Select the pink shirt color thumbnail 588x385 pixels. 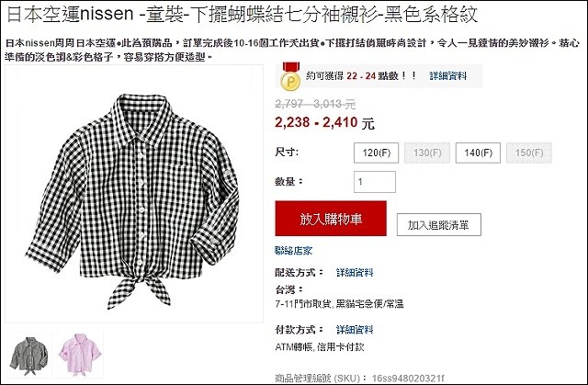80,355
